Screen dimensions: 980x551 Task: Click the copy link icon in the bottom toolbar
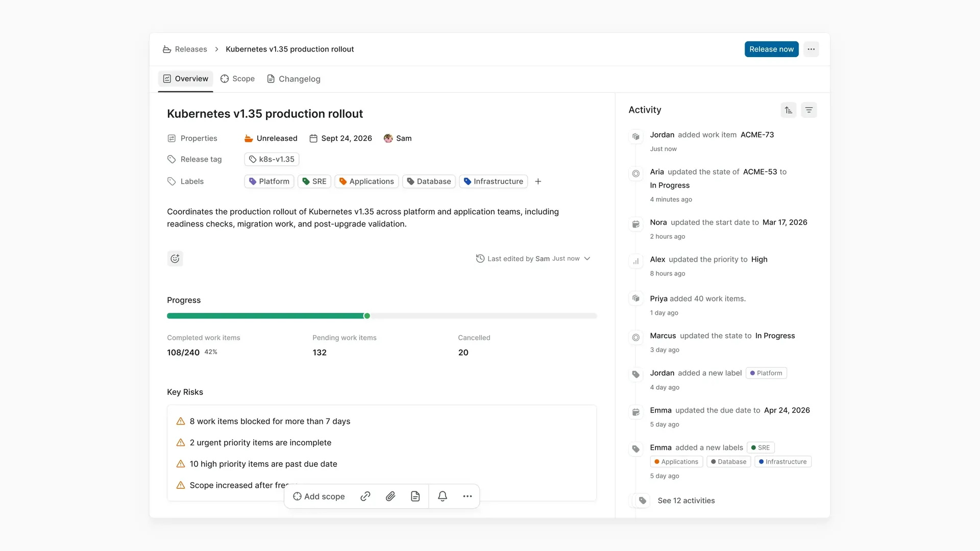pyautogui.click(x=365, y=496)
